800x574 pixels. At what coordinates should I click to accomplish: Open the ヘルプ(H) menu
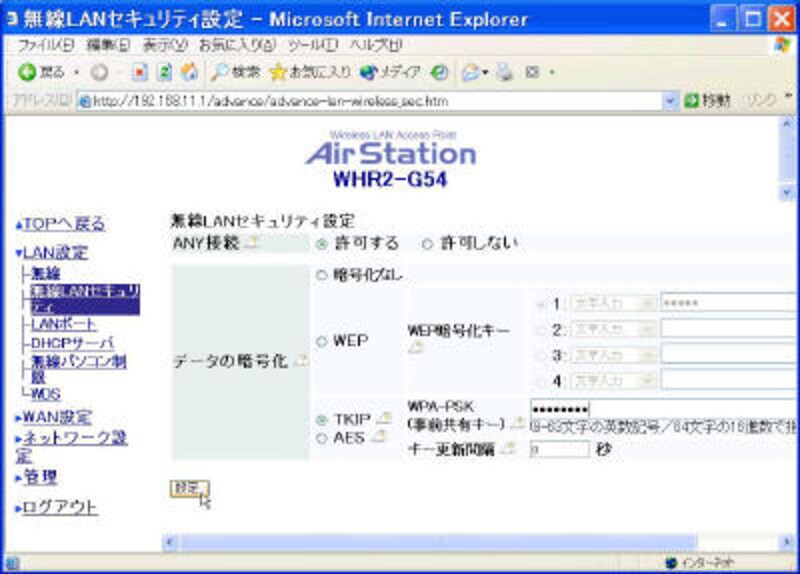coord(376,45)
